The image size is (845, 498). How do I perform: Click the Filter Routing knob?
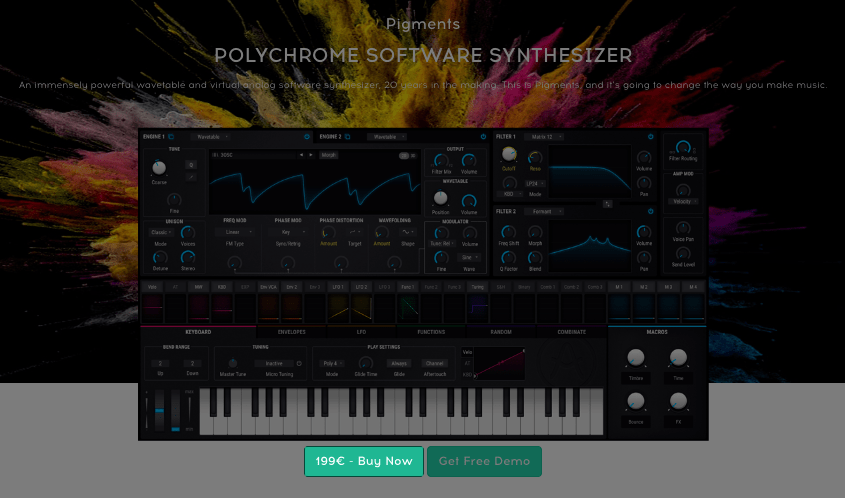coord(683,147)
